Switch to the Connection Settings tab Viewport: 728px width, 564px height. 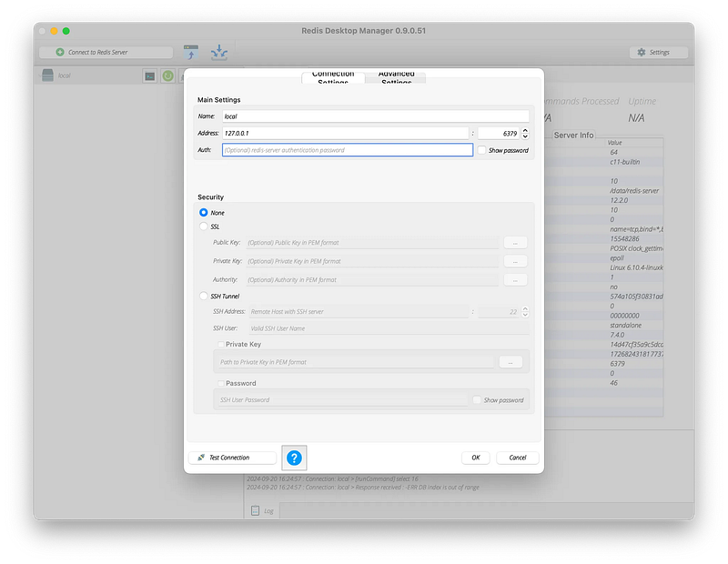click(333, 77)
